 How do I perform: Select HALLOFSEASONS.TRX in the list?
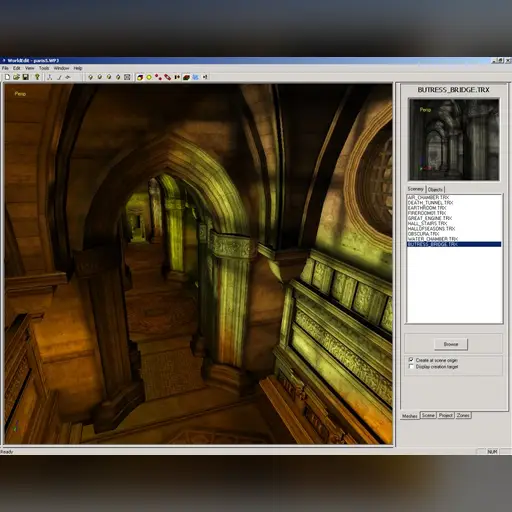[454, 229]
